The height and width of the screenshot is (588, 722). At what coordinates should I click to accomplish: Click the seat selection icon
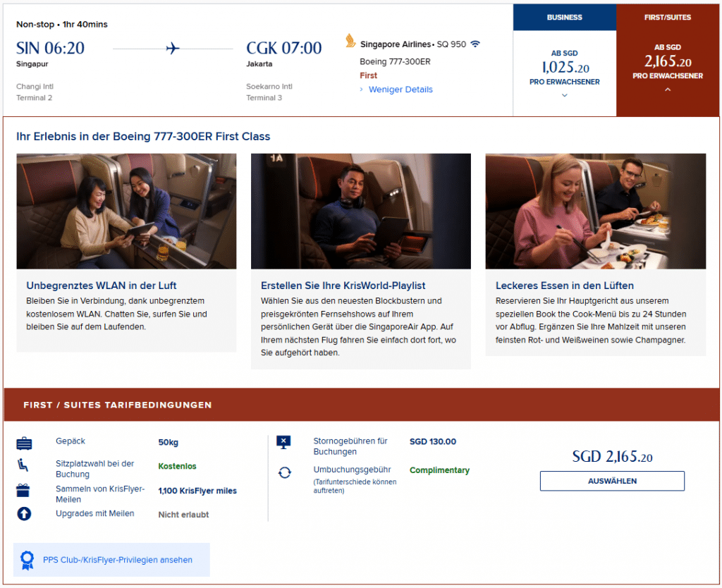click(23, 465)
